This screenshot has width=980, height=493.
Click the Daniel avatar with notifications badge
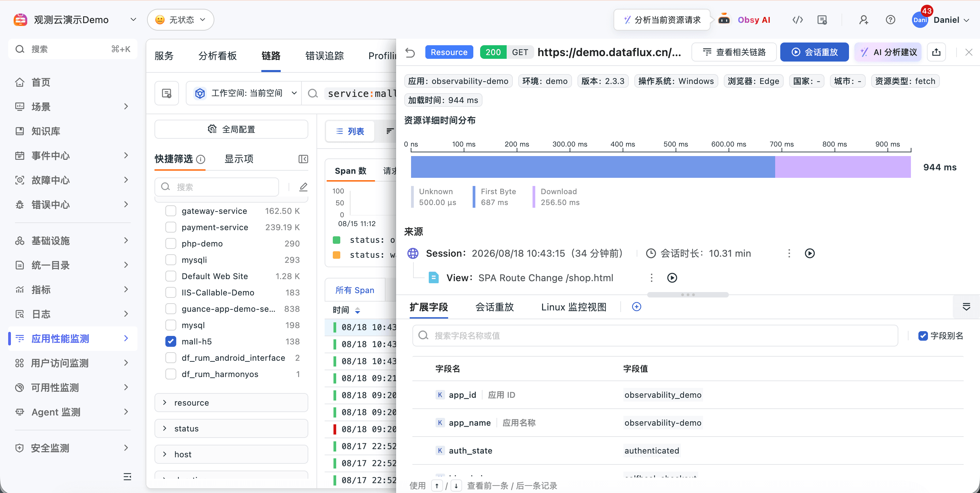tap(920, 20)
